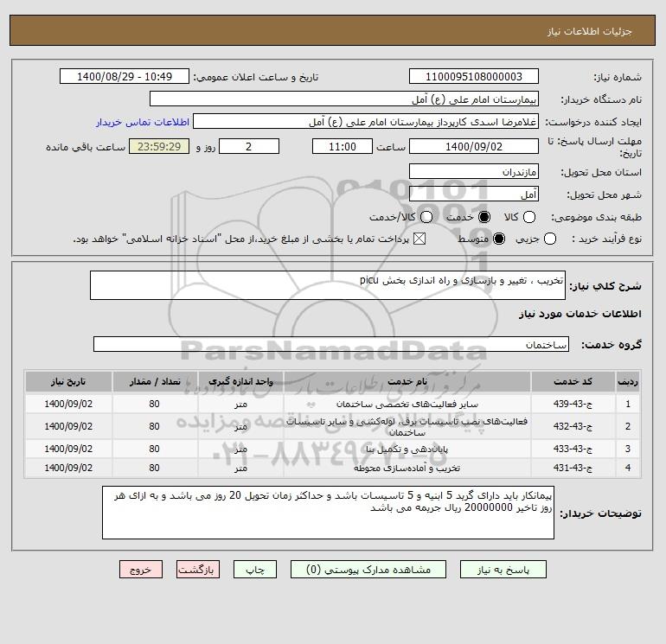This screenshot has width=666, height=644.
Task: Click the اطلاعات خدمات مورد نیاز heading
Action: click(580, 314)
